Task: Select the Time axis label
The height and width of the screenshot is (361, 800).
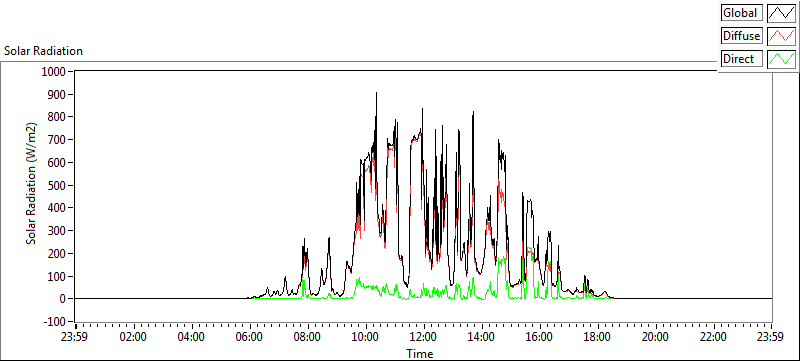Action: pyautogui.click(x=419, y=353)
